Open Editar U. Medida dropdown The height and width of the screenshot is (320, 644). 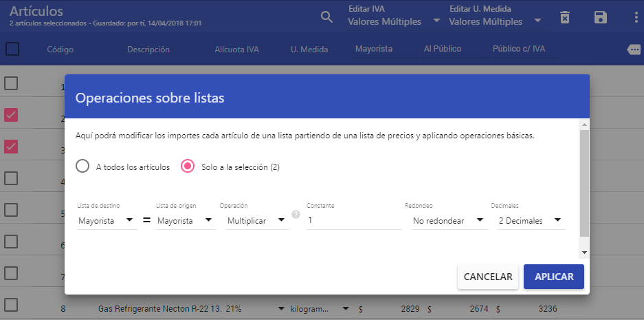pos(495,21)
